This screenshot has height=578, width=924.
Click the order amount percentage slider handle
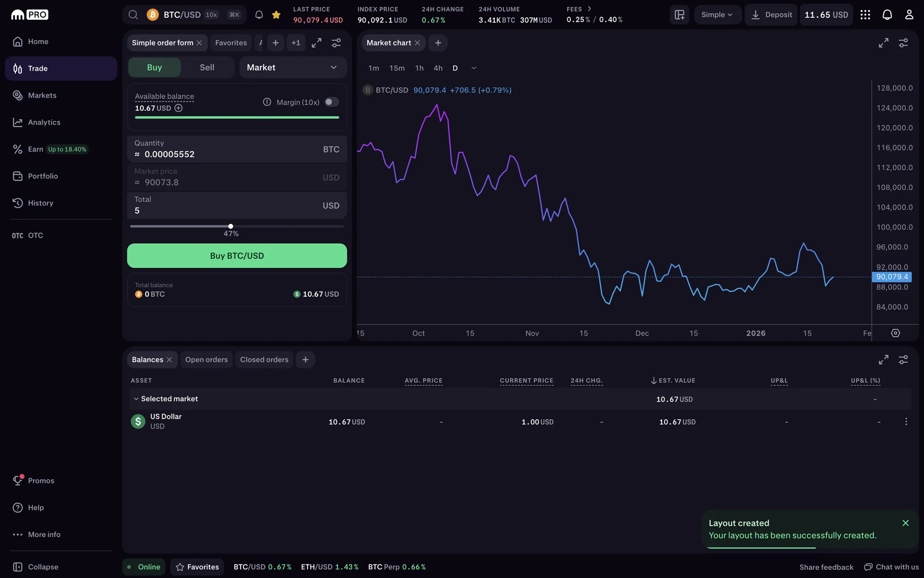(231, 226)
